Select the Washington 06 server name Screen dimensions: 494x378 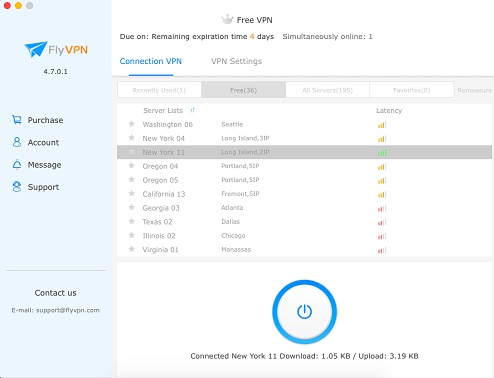click(x=168, y=124)
